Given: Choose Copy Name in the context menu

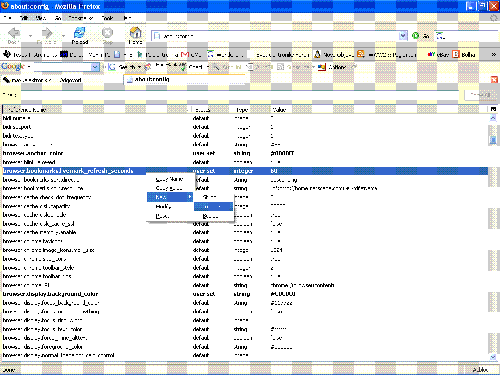Looking at the screenshot, I should 169,179.
